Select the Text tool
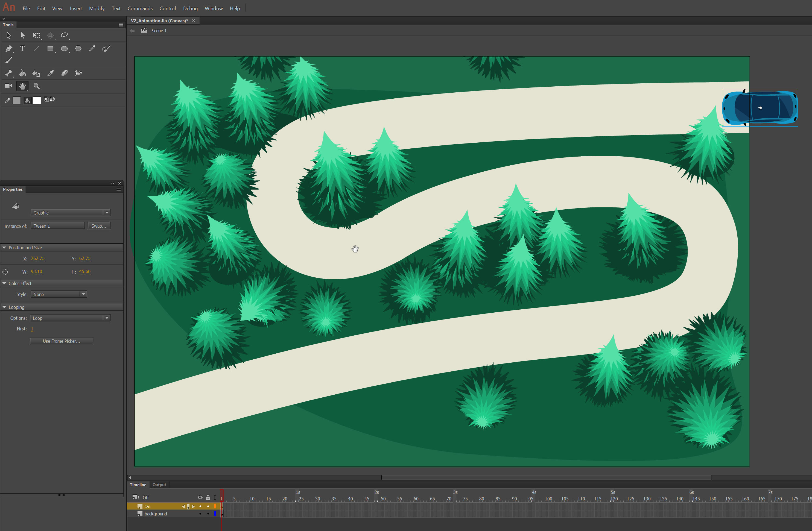Image resolution: width=812 pixels, height=531 pixels. coord(22,48)
